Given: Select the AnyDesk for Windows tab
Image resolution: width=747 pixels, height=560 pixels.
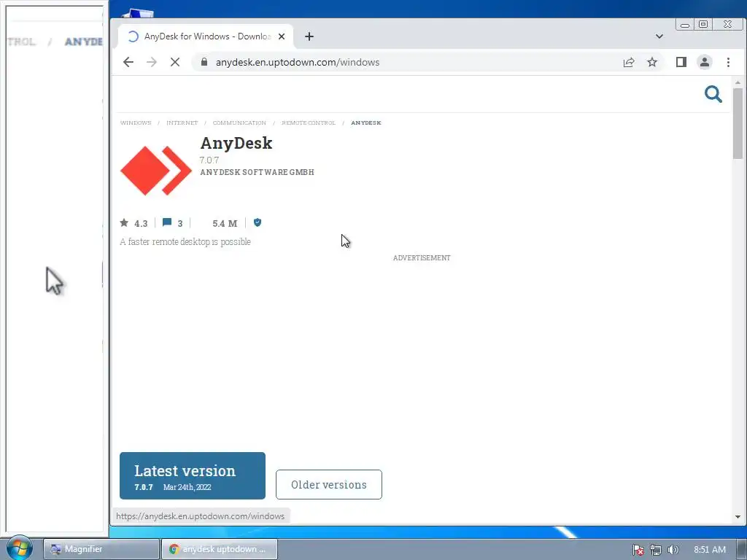Looking at the screenshot, I should [x=205, y=36].
